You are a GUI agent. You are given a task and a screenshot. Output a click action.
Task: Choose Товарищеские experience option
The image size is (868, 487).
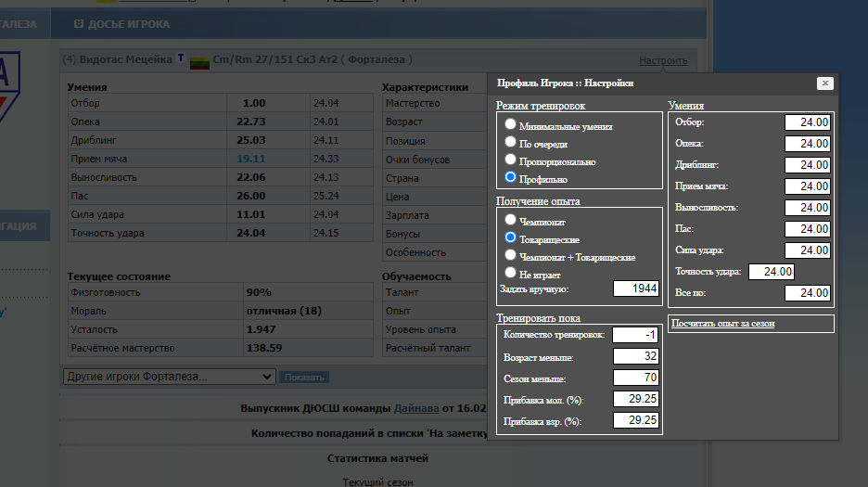[510, 237]
